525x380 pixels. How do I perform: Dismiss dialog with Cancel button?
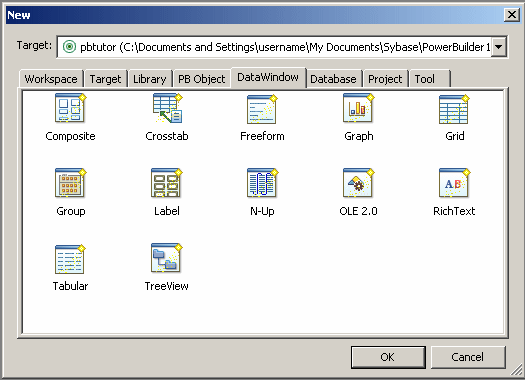468,357
